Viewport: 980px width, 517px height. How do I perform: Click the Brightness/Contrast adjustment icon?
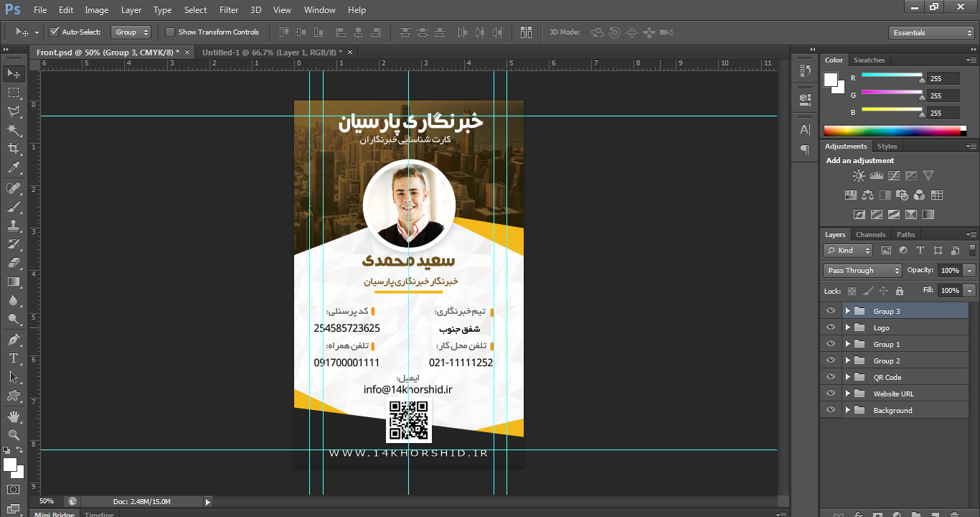(x=859, y=175)
